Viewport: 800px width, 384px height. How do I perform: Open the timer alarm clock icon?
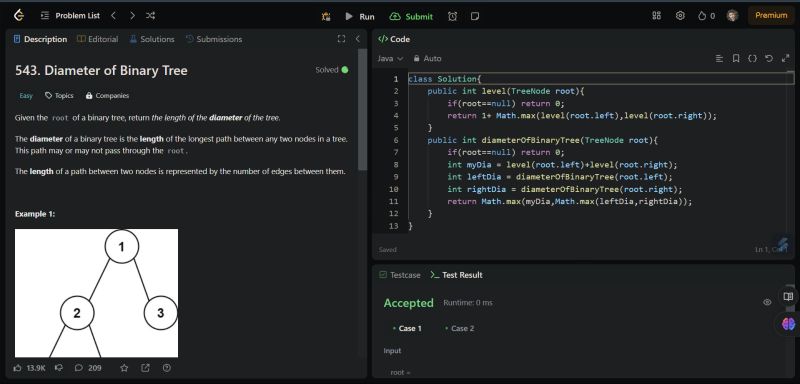tap(453, 16)
